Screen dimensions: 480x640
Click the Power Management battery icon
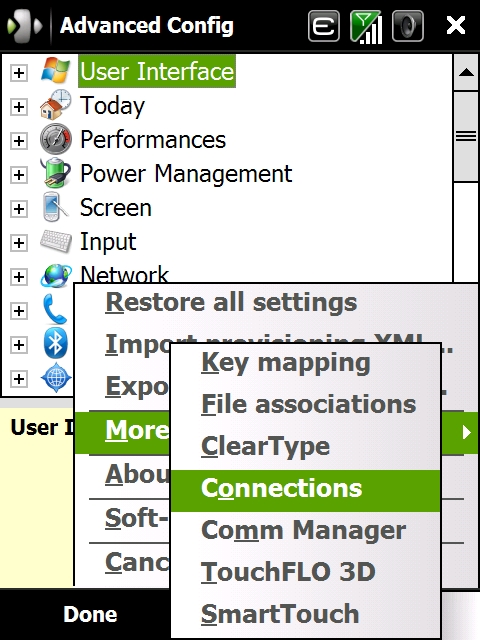56,173
